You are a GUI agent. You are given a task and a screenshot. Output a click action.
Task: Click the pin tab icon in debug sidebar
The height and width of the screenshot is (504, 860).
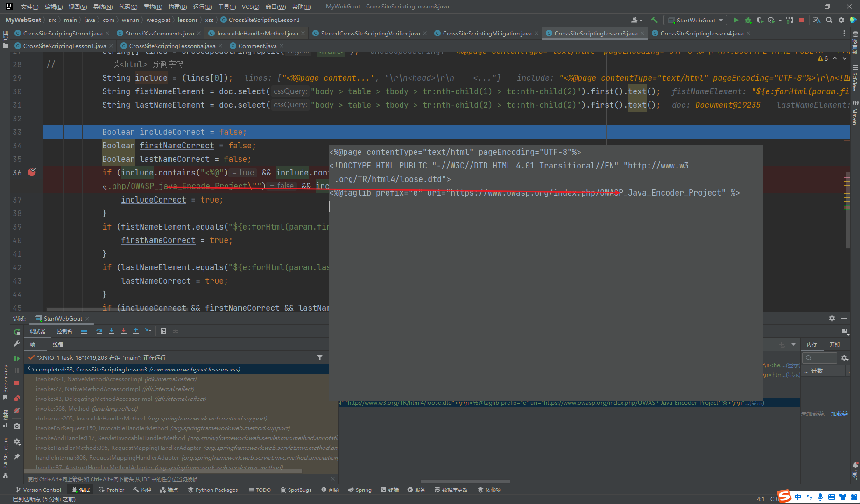[17, 456]
